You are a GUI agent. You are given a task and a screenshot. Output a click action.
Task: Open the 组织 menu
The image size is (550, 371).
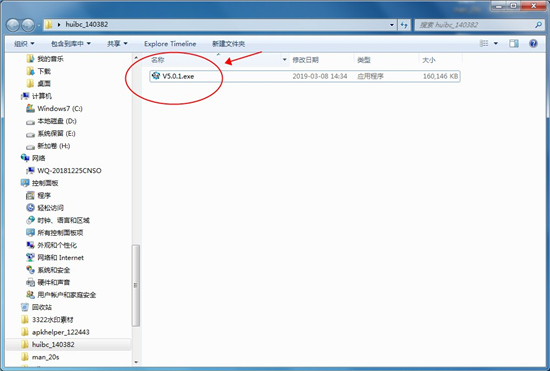point(24,43)
